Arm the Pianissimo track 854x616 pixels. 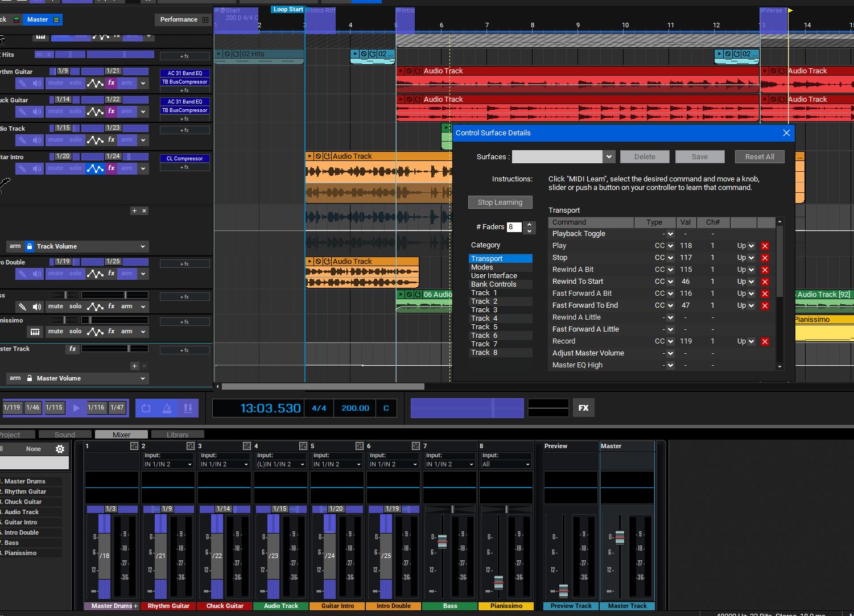pyautogui.click(x=127, y=331)
